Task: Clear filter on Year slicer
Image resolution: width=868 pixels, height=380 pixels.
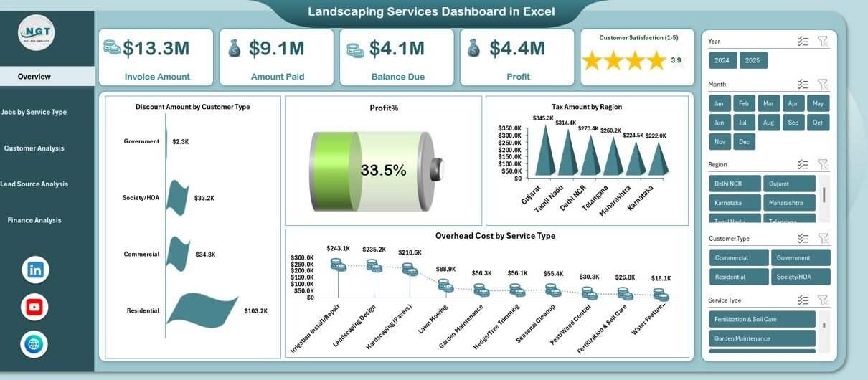Action: pos(823,42)
